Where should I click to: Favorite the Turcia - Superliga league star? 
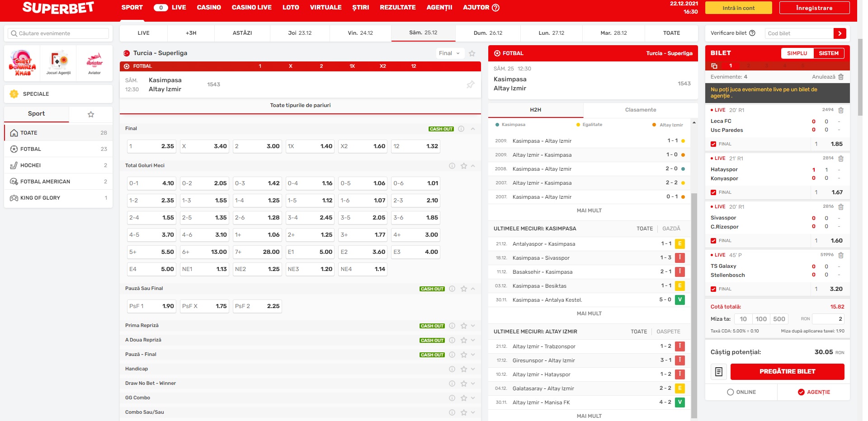click(472, 53)
